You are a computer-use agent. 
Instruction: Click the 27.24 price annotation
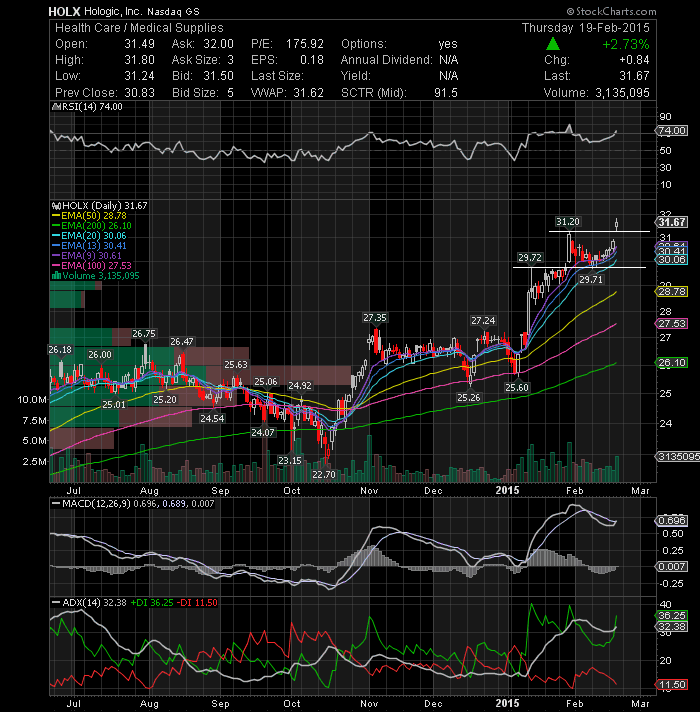tap(483, 321)
